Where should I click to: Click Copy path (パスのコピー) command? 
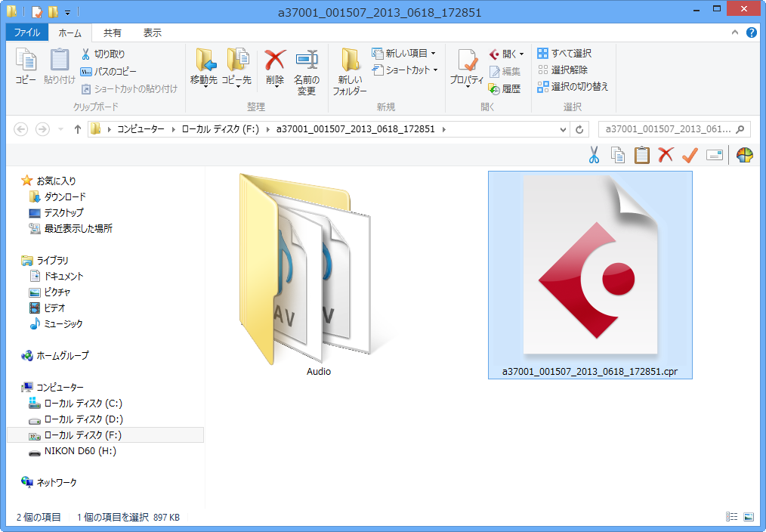tap(109, 71)
